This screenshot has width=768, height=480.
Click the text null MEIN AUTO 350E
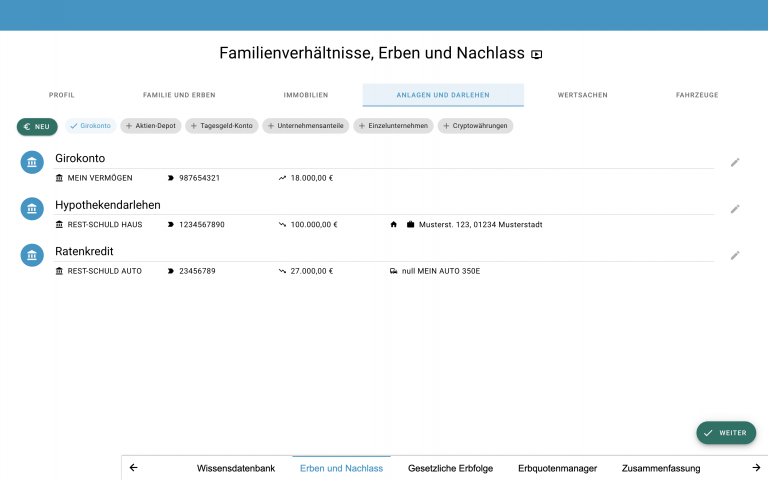[441, 271]
